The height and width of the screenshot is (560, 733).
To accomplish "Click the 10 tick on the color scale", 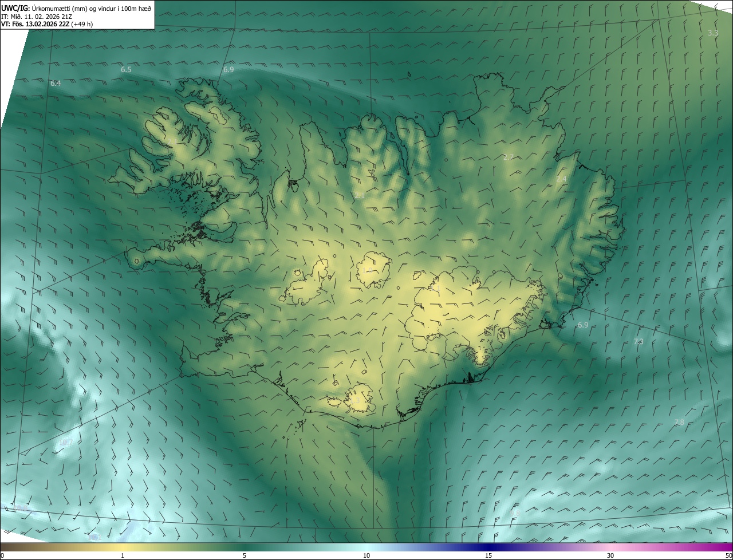I will tap(366, 555).
